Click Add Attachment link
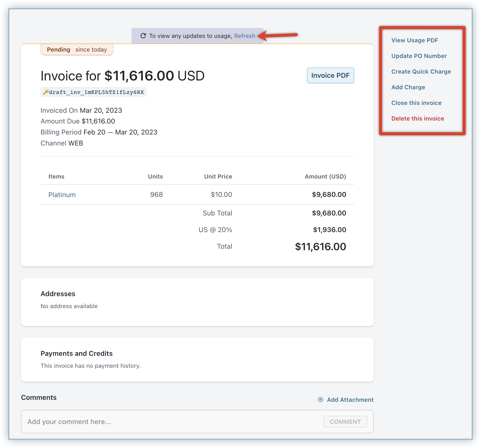Image resolution: width=481 pixels, height=448 pixels. point(350,400)
